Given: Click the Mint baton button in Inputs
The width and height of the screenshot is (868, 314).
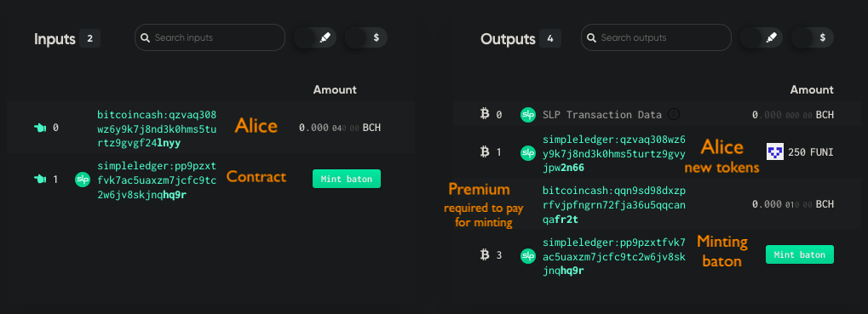Looking at the screenshot, I should pos(347,179).
